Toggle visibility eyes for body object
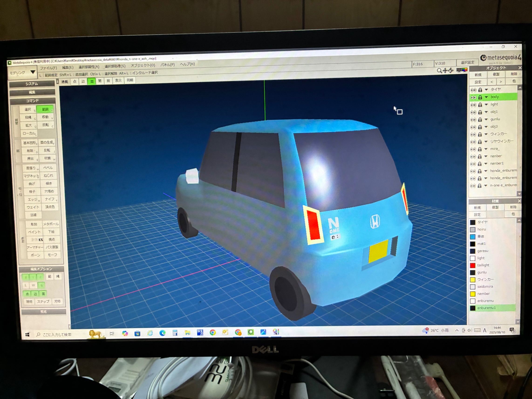This screenshot has width=532, height=399. click(x=473, y=97)
